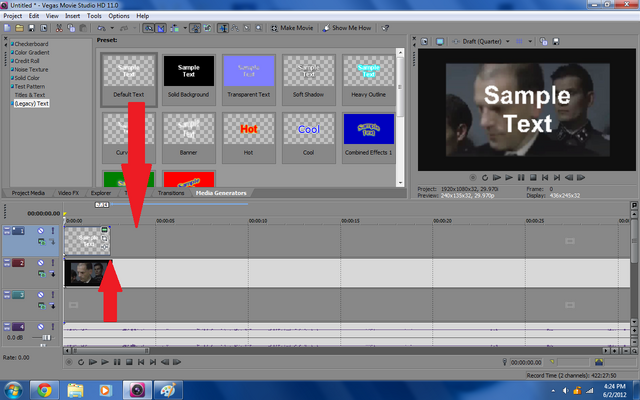Copy selection using toolbar copy icon
The width and height of the screenshot is (640, 400).
click(71, 28)
